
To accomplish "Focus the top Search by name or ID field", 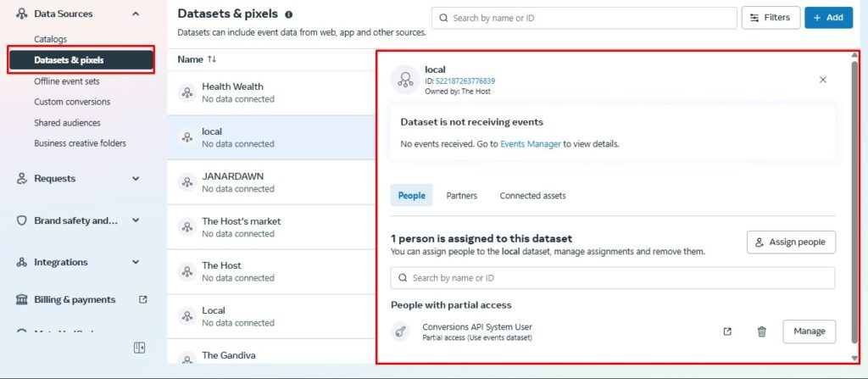I will (x=584, y=18).
